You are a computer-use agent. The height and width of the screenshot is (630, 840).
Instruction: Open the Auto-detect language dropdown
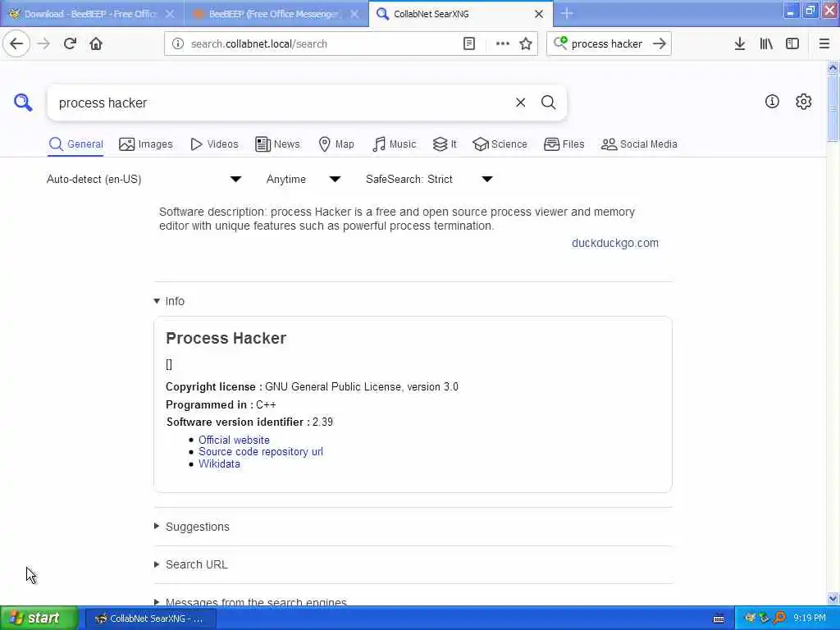144,179
